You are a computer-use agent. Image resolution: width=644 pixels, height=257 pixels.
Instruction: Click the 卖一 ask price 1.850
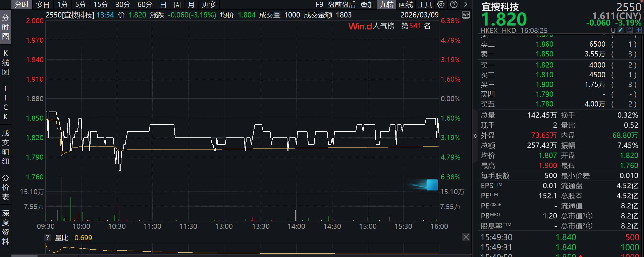[x=544, y=54]
